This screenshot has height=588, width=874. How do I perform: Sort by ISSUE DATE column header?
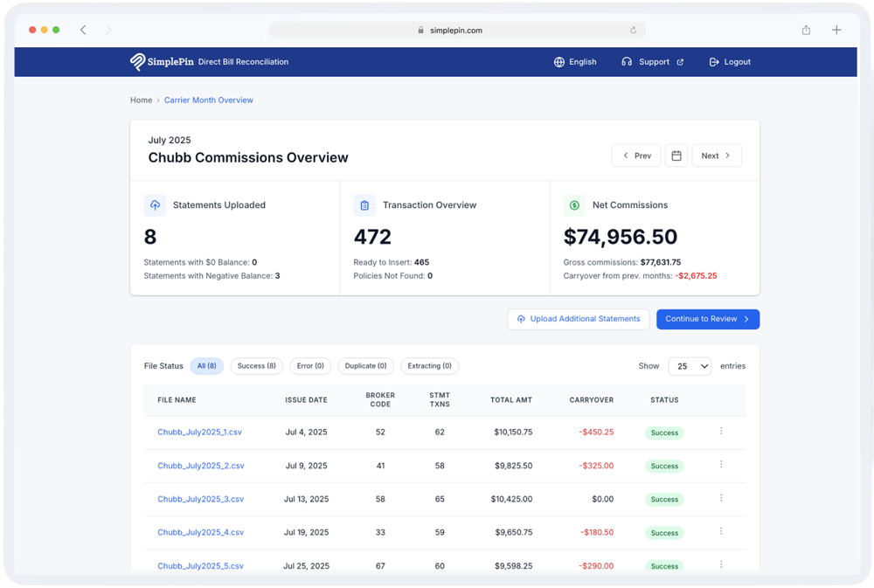click(306, 400)
